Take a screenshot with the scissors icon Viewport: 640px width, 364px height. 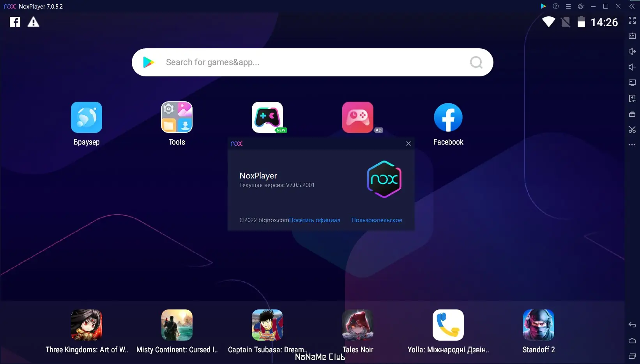(x=632, y=129)
